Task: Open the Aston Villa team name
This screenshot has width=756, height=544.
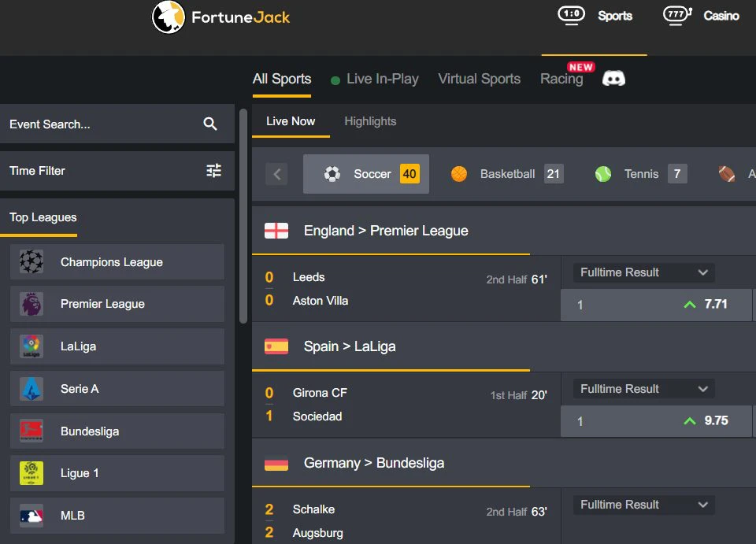Action: click(x=321, y=301)
